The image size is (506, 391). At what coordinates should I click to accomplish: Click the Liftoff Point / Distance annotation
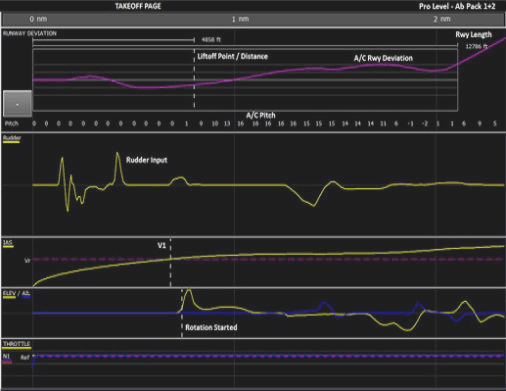232,56
